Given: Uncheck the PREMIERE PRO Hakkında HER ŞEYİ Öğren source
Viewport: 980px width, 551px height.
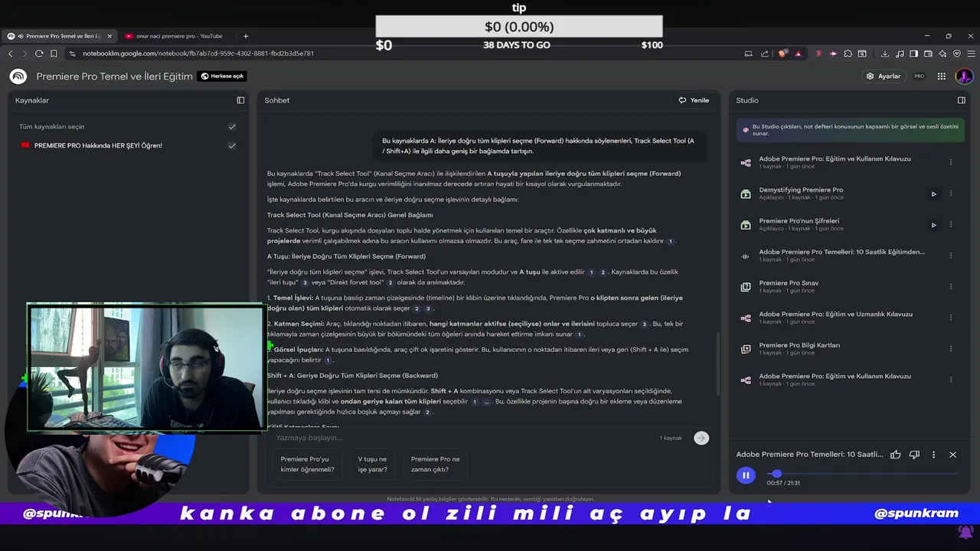Looking at the screenshot, I should click(x=232, y=145).
